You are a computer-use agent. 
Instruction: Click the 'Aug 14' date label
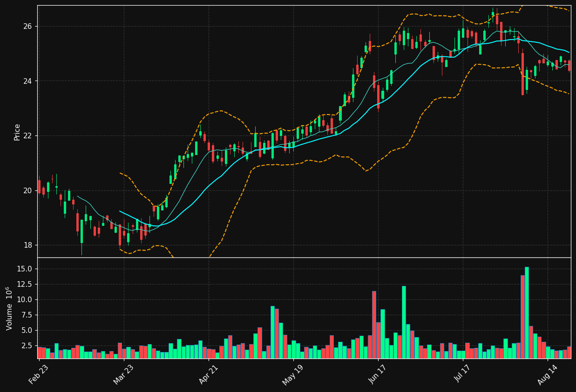coord(548,375)
